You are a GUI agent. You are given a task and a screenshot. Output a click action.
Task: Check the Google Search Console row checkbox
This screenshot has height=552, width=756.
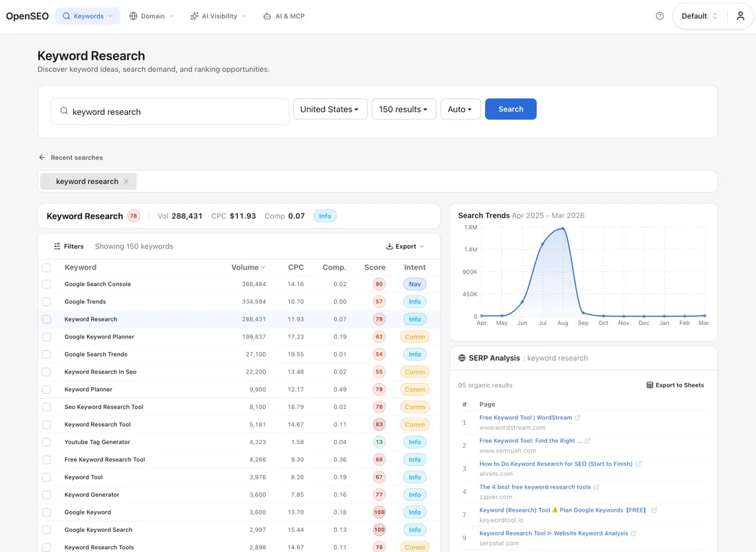pos(46,285)
